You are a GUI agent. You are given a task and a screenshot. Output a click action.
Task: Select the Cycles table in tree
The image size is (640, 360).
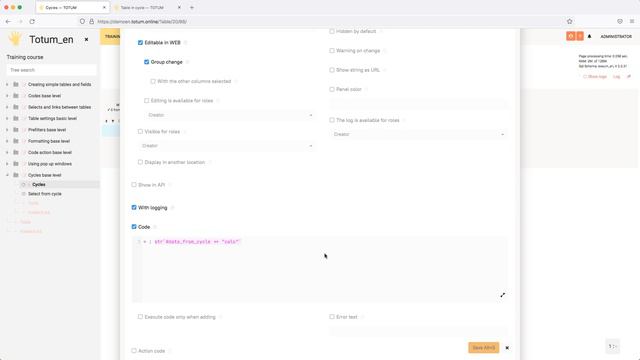(x=39, y=184)
